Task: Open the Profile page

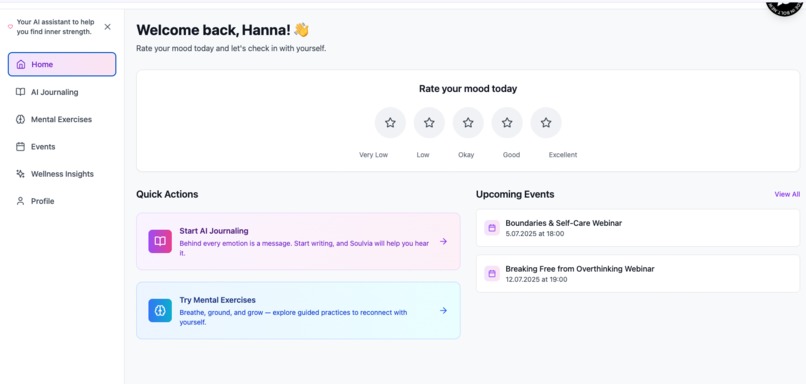Action: (x=62, y=201)
